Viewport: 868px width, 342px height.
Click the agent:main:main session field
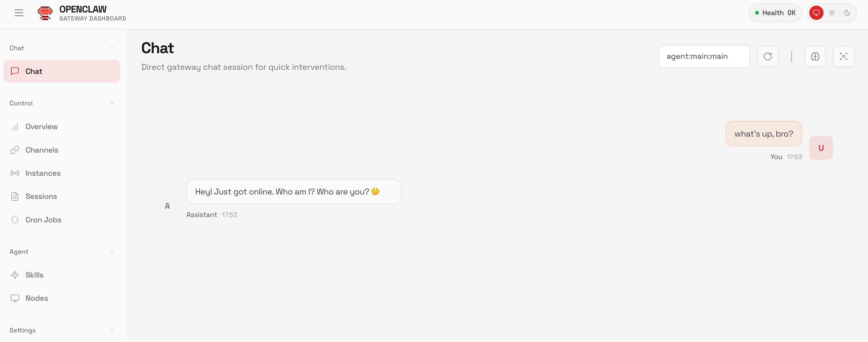(704, 56)
